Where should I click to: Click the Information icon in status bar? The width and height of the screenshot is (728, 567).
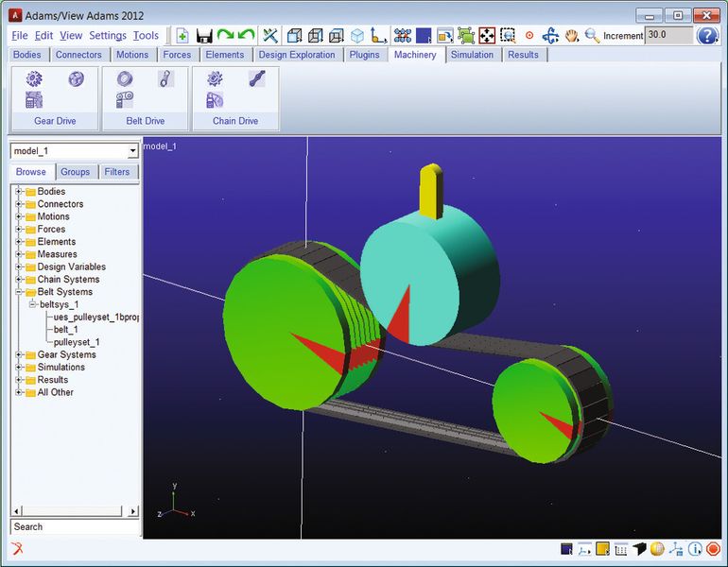[x=695, y=549]
